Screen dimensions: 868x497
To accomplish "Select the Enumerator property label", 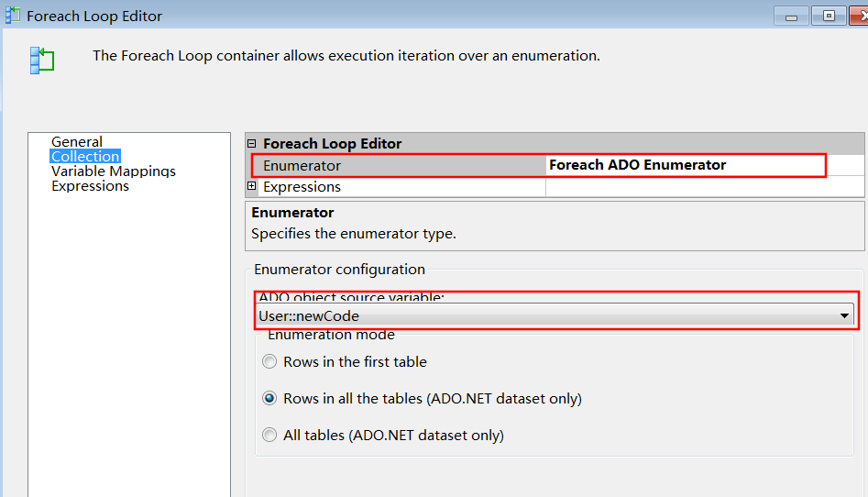I will pyautogui.click(x=302, y=166).
